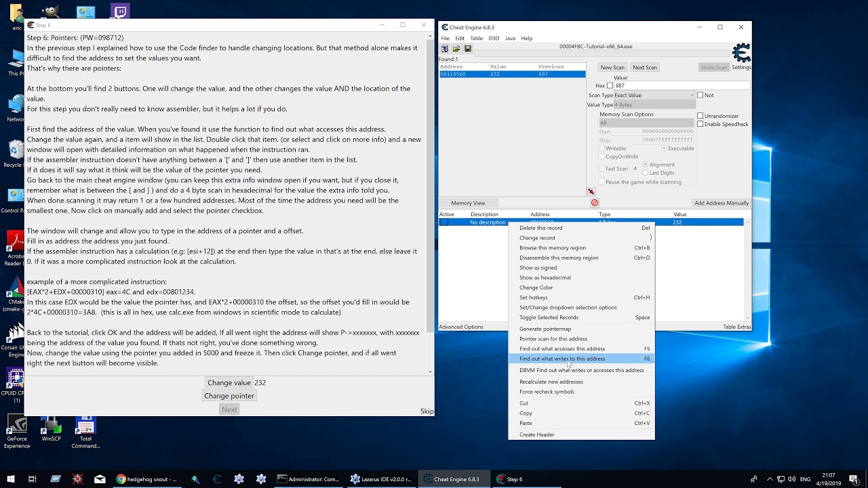The width and height of the screenshot is (868, 488).
Task: Toggle the CopyOnWrite checkbox
Action: (x=601, y=157)
